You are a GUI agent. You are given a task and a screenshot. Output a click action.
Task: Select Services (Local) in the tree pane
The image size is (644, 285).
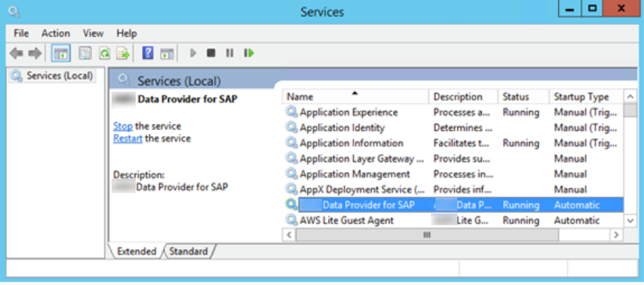click(59, 76)
